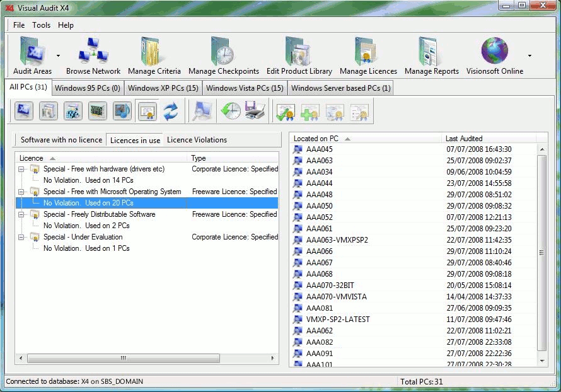Select Licences in use tab

[135, 140]
